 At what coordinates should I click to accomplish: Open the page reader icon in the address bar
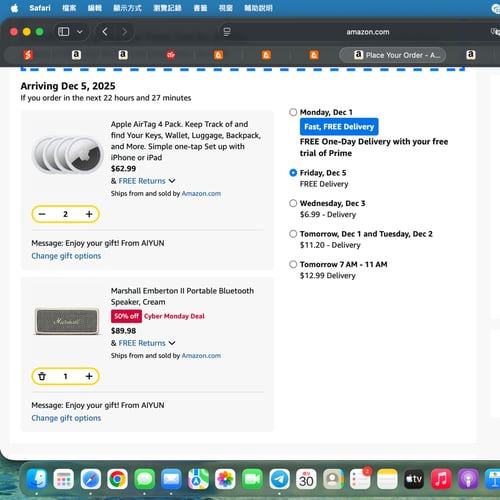pyautogui.click(x=227, y=32)
